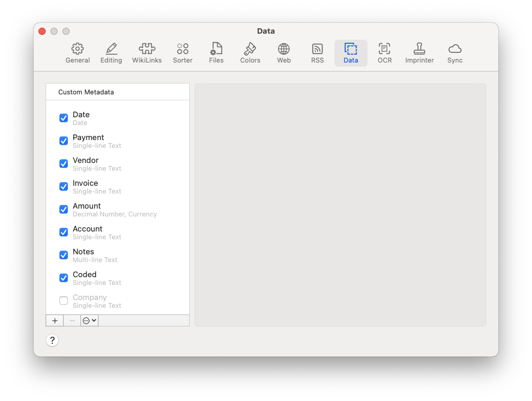532x401 pixels.
Task: Open the WikiLinks puzzle-piece pane
Action: [x=147, y=53]
